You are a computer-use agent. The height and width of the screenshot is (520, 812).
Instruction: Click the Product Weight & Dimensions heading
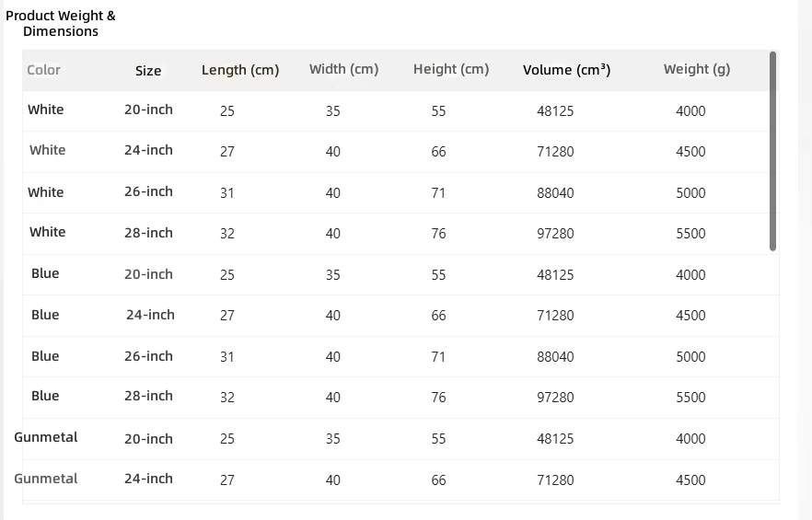[61, 23]
